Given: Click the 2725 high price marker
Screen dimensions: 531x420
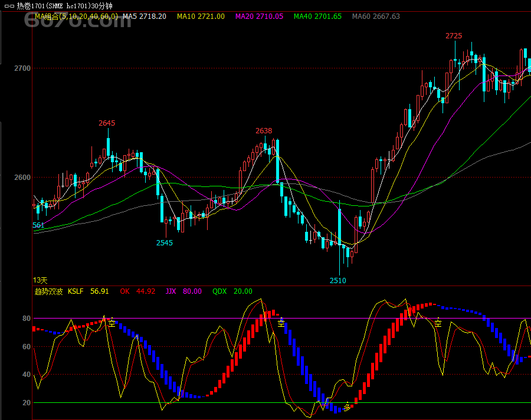Looking at the screenshot, I should tap(454, 36).
